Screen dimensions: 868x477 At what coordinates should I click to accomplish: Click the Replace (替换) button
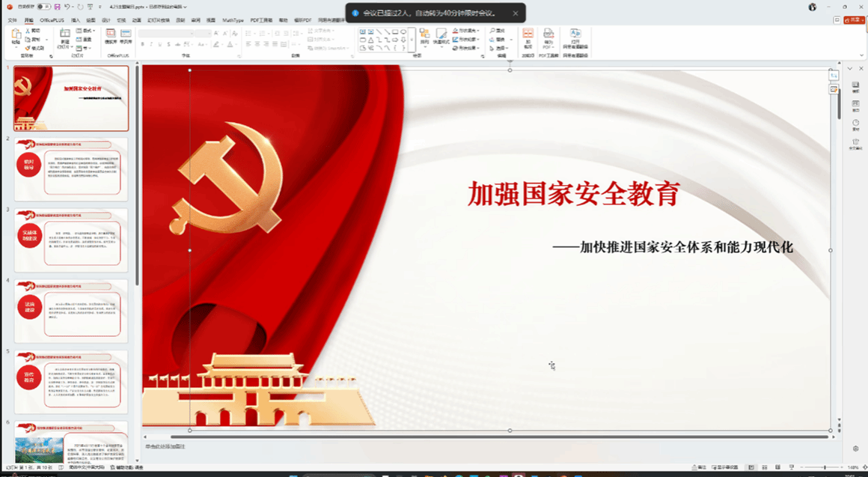click(497, 40)
